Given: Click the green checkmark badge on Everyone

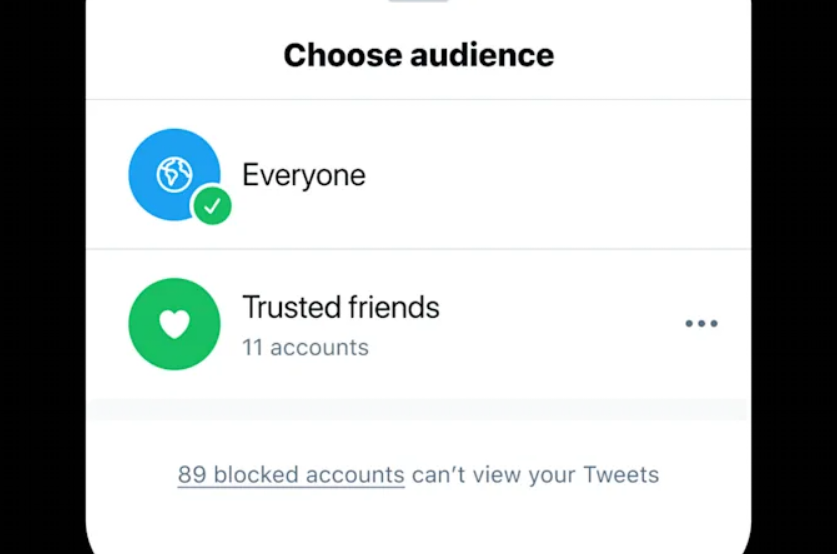Looking at the screenshot, I should click(212, 206).
